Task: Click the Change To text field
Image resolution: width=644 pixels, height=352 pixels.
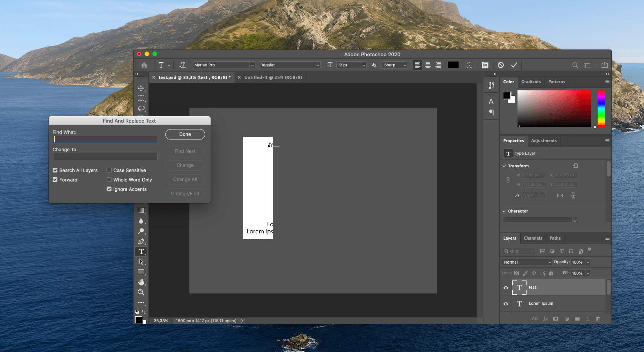Action: click(x=105, y=157)
